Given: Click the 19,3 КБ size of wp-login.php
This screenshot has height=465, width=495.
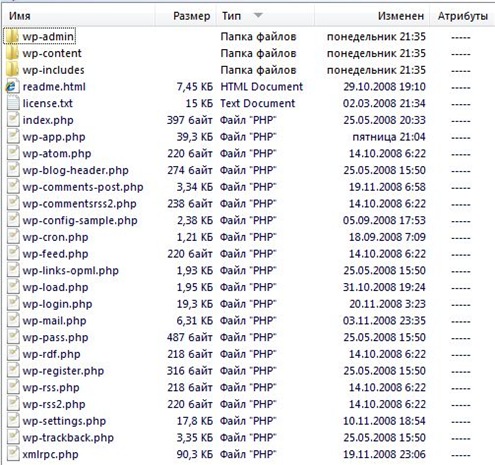Looking at the screenshot, I should pyautogui.click(x=195, y=304).
